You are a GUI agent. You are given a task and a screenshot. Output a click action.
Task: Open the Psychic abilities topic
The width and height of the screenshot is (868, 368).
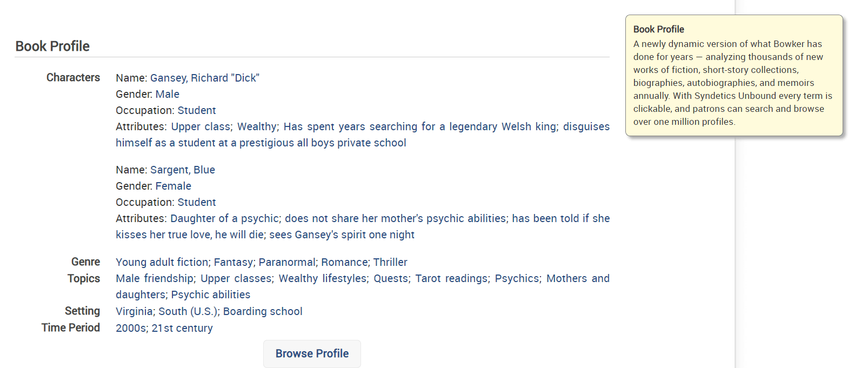coord(211,295)
